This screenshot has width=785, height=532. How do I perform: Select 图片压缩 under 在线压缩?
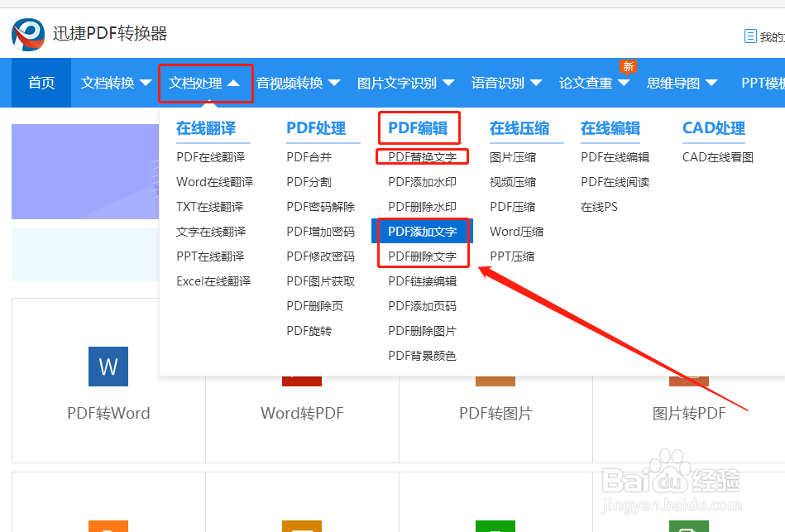coord(513,157)
